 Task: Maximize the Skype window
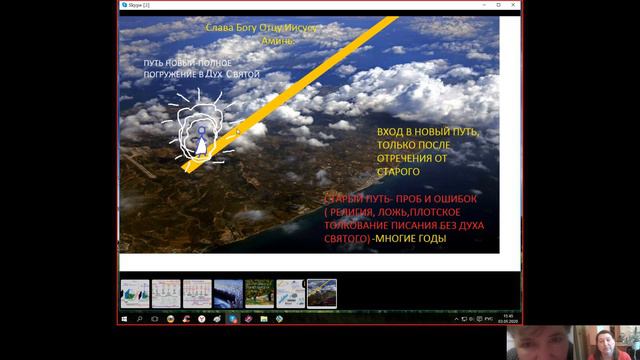(498, 5)
